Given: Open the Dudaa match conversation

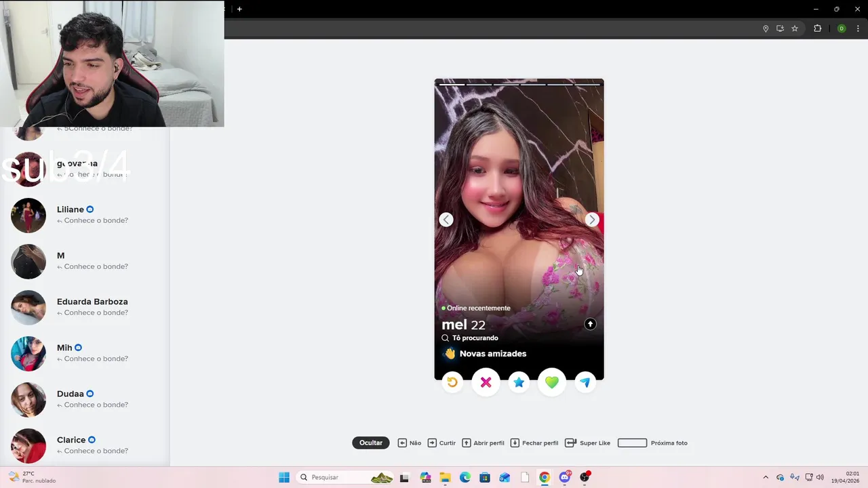Looking at the screenshot, I should 85,399.
